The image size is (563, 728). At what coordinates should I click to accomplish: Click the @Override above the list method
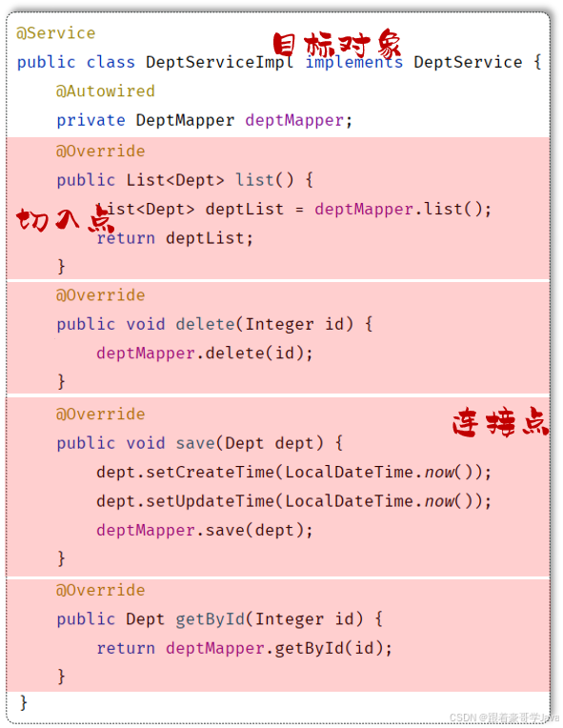[x=101, y=151]
